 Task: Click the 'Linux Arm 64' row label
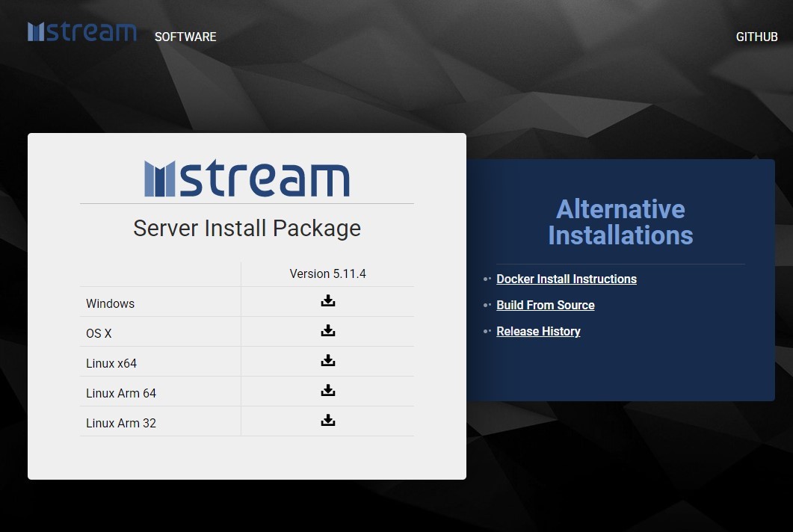point(121,394)
